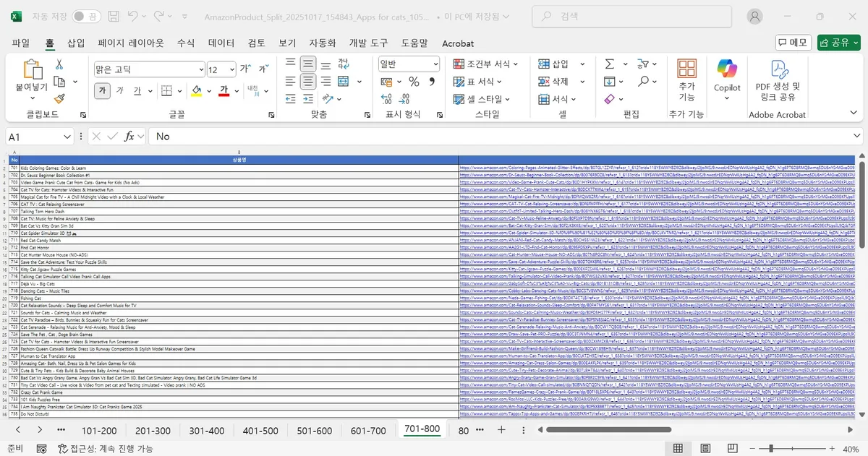Viewport: 868px width, 456px height.
Task: Toggle the AutoSave (자동 저장) switch
Action: tap(87, 16)
